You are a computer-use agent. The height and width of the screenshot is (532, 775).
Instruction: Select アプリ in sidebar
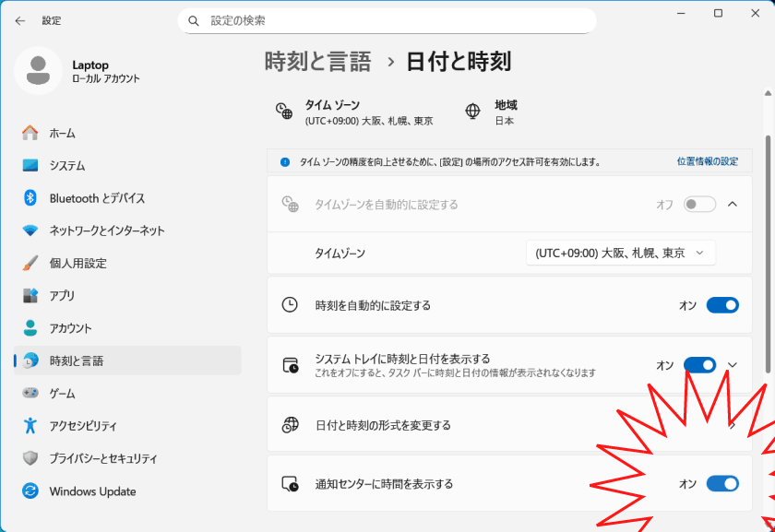tap(127, 295)
